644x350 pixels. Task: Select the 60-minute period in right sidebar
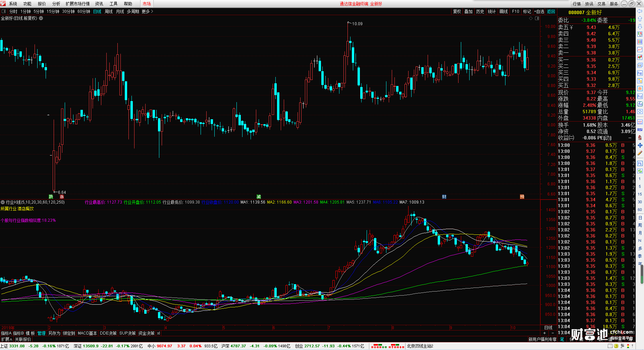tap(640, 210)
